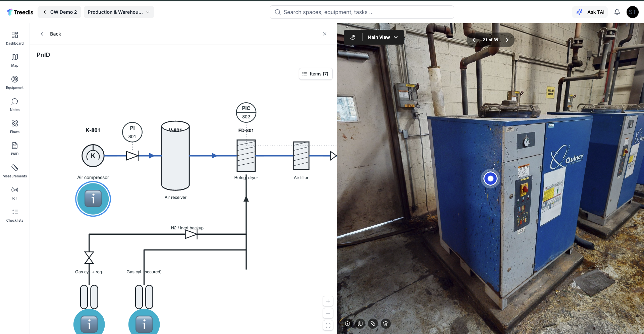The height and width of the screenshot is (334, 644).
Task: Open the Notes sidebar item
Action: tap(15, 105)
